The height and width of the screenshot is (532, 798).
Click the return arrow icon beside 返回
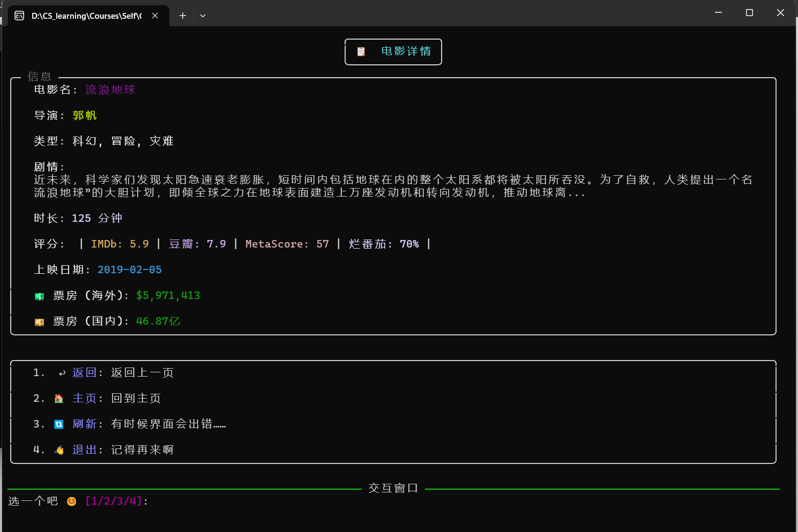[62, 373]
